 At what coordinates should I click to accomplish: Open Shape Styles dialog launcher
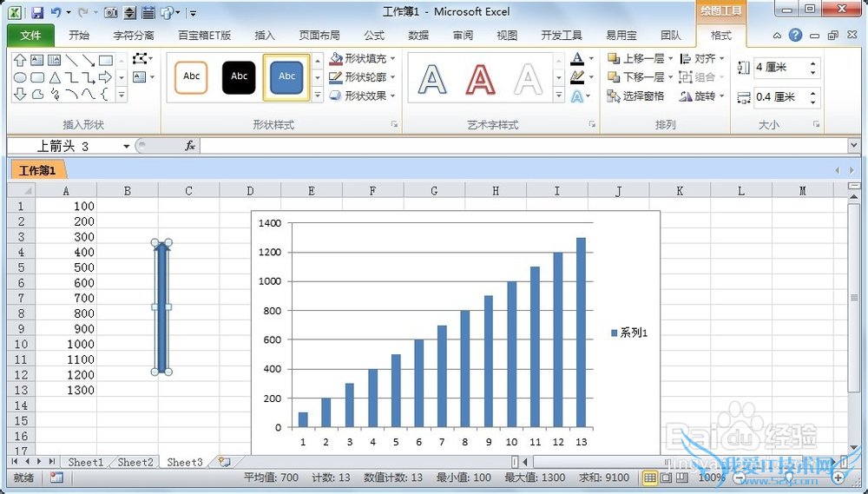click(x=394, y=125)
